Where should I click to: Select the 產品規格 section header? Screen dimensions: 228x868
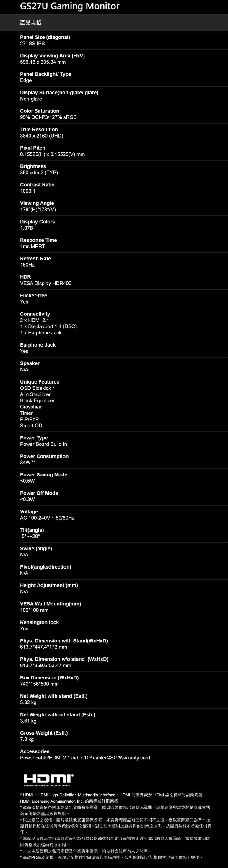coord(31,22)
